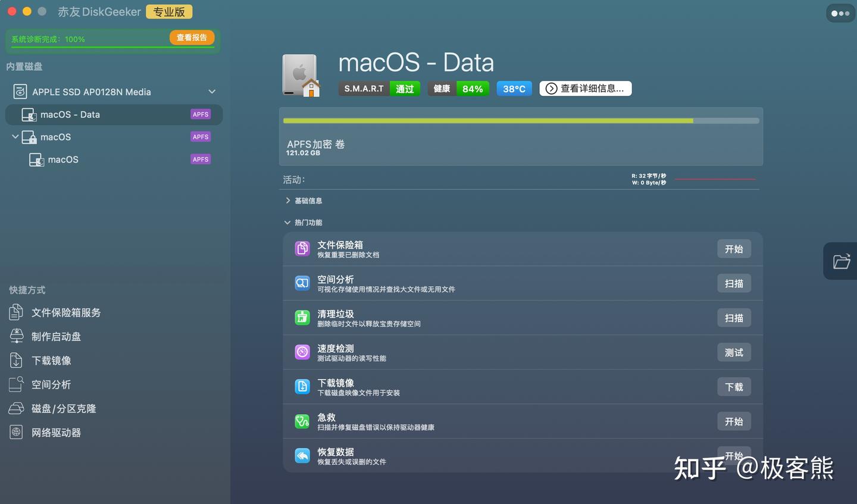Click 查看报告 button
The image size is (857, 504).
pos(192,37)
